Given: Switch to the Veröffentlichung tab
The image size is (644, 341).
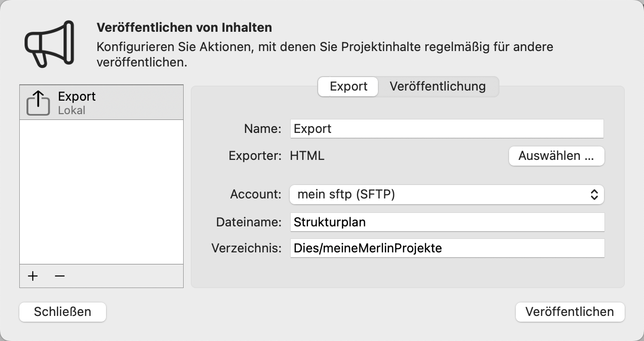Looking at the screenshot, I should pos(438,87).
